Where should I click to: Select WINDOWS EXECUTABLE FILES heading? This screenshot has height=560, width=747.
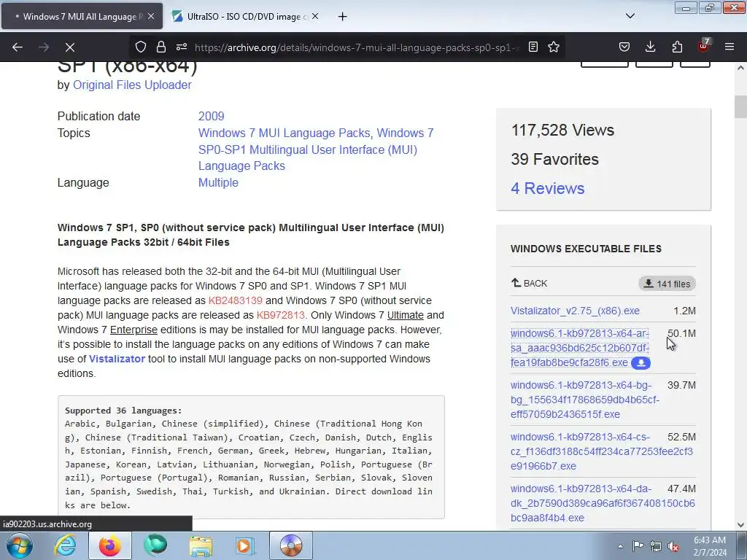[586, 249]
